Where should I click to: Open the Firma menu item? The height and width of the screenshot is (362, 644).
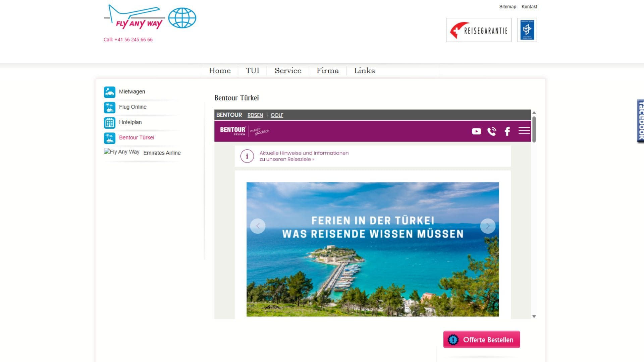328,71
